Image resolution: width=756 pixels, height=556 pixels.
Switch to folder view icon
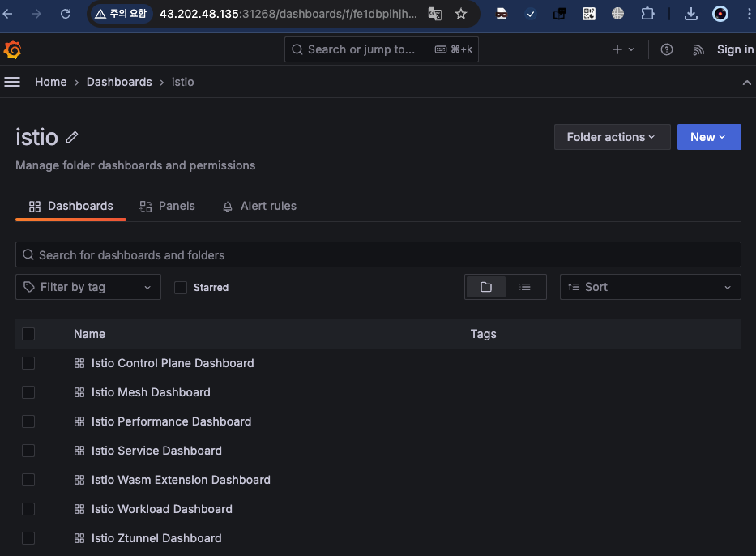(x=486, y=287)
